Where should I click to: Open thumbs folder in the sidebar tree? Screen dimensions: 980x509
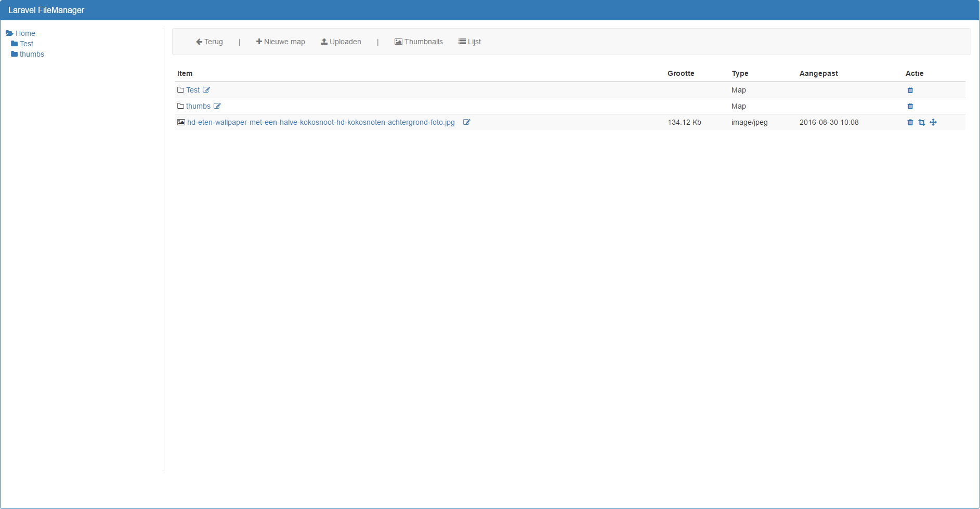pyautogui.click(x=32, y=54)
